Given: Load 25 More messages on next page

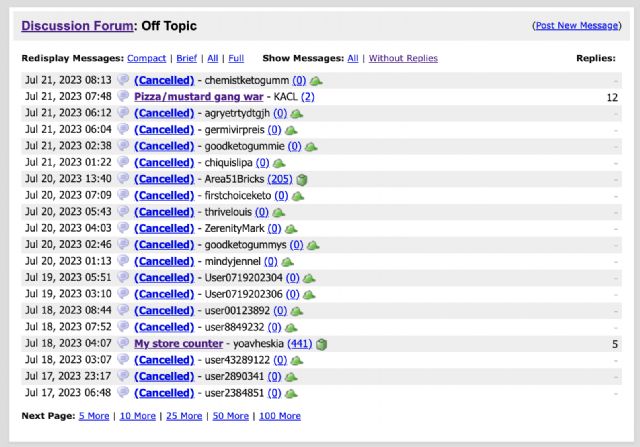Looking at the screenshot, I should pos(184,415).
